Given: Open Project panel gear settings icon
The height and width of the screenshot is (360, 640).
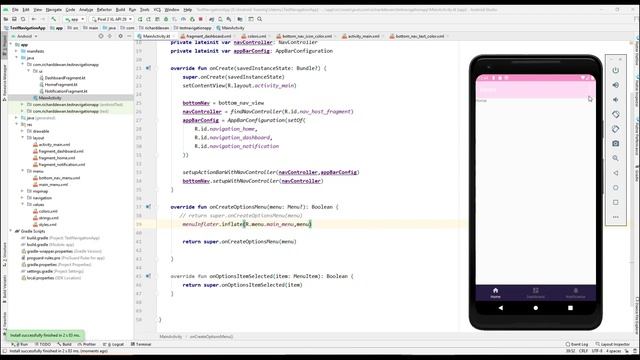Looking at the screenshot, I should [x=120, y=36].
